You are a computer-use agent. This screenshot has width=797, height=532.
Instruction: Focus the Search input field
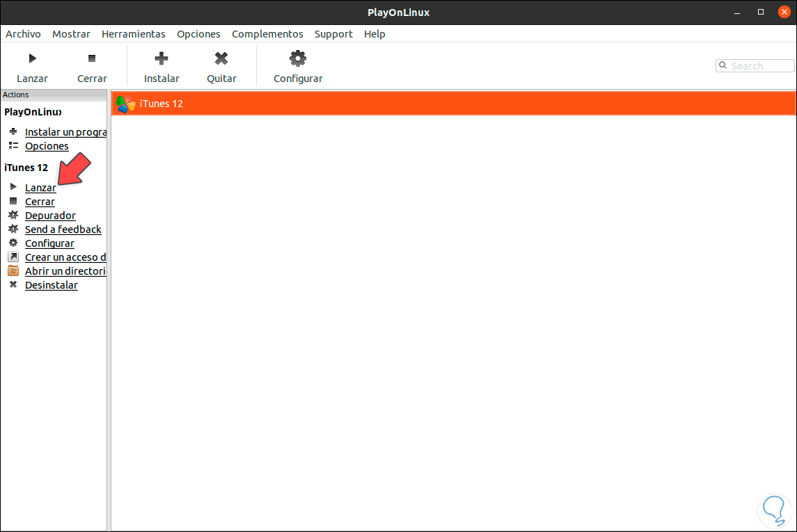(755, 66)
